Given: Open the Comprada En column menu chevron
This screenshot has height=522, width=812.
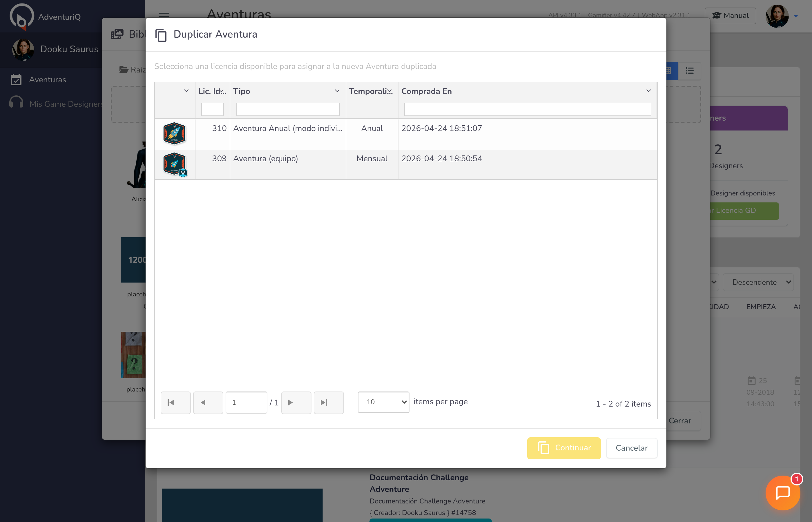Looking at the screenshot, I should [648, 91].
